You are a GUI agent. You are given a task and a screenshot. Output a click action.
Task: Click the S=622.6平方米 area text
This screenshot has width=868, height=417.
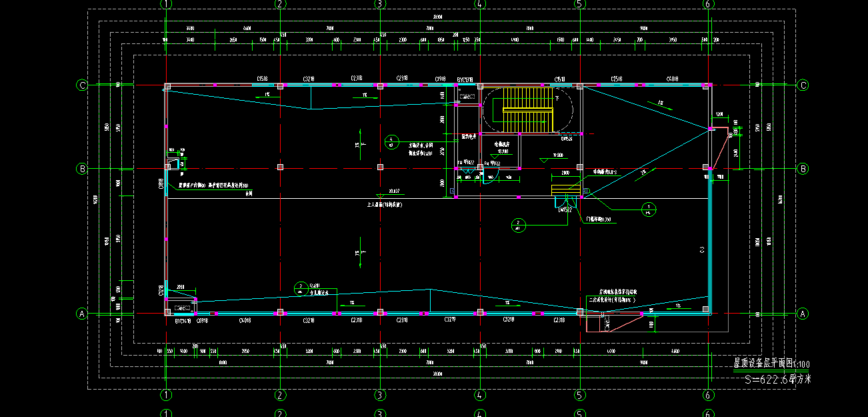[778, 380]
